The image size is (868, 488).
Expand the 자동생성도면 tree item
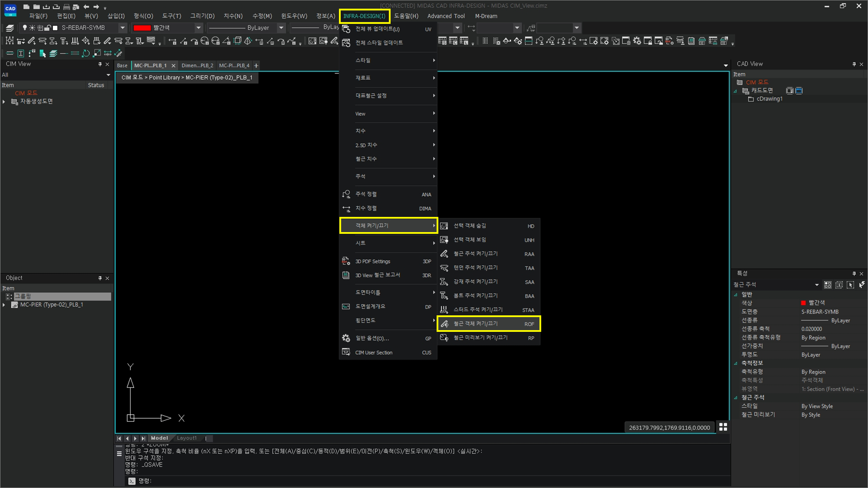coord(4,102)
